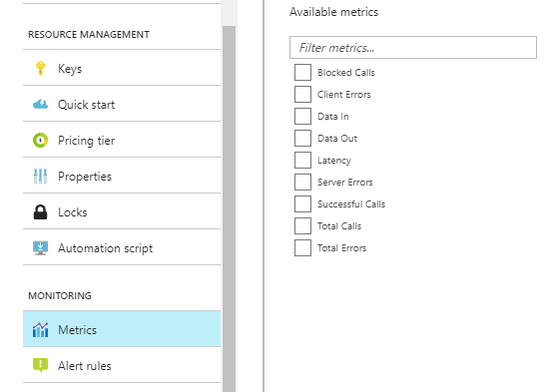Viewport: 545px width, 392px height.
Task: Click the Quick start cloud icon
Action: click(40, 104)
